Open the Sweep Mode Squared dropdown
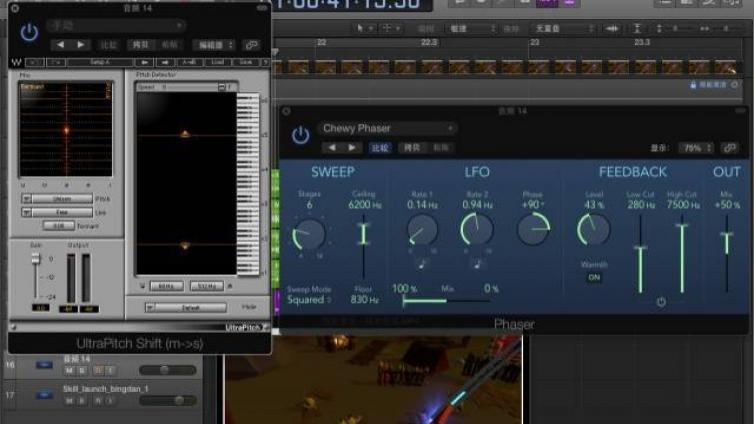The image size is (754, 424). (x=308, y=299)
